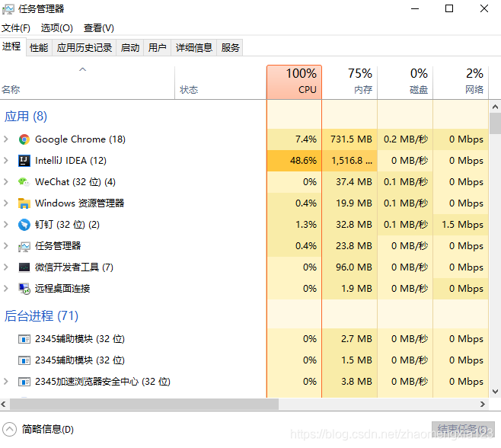Switch to the 性能 tab
Viewport: 501px width, 448px height.
(39, 48)
